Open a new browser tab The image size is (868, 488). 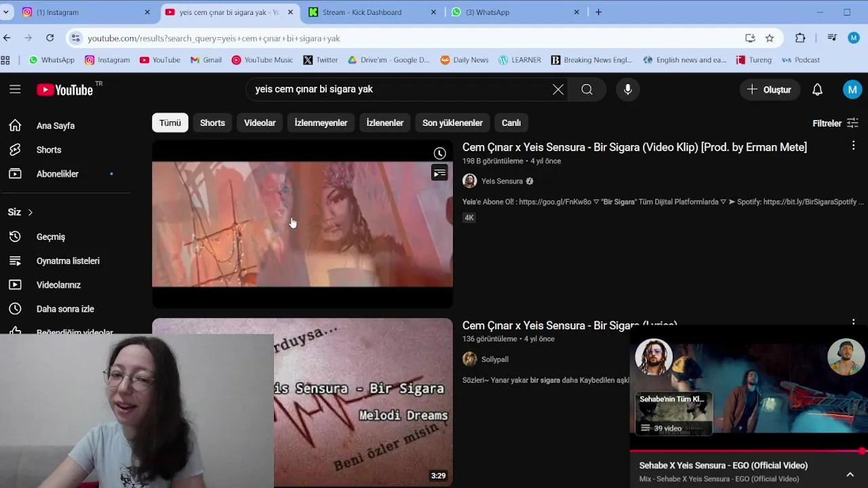[598, 12]
